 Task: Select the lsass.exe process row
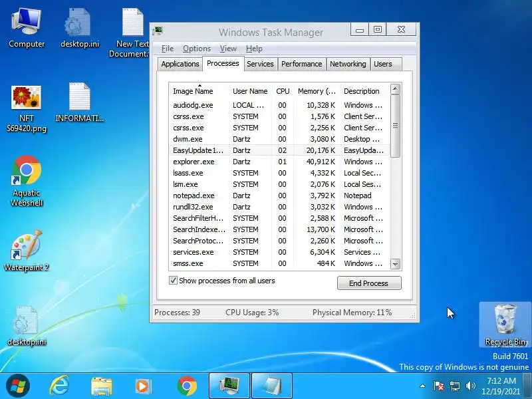coord(279,173)
